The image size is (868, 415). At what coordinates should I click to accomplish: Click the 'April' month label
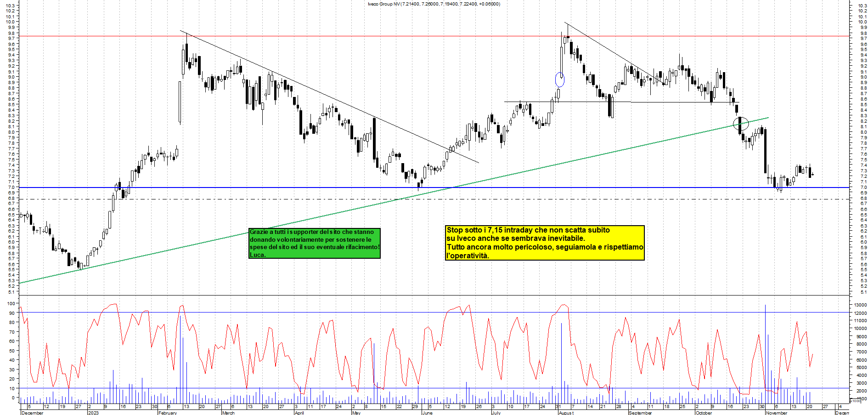point(299,413)
